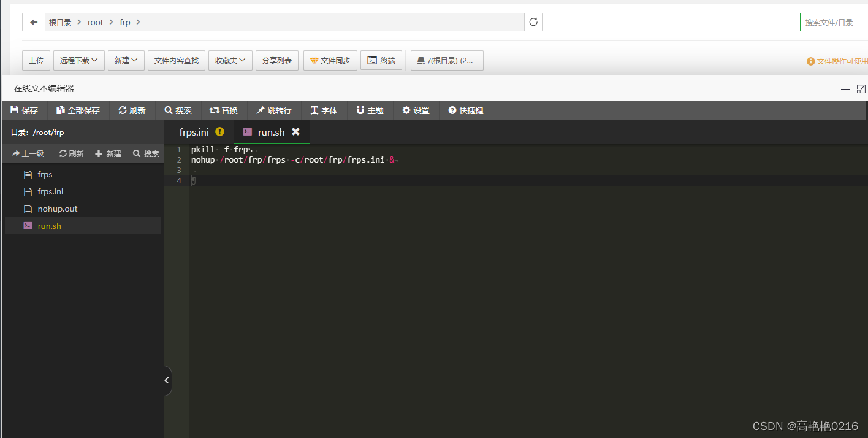The height and width of the screenshot is (438, 868).
Task: Refresh the directory path with reload icon
Action: pos(533,22)
